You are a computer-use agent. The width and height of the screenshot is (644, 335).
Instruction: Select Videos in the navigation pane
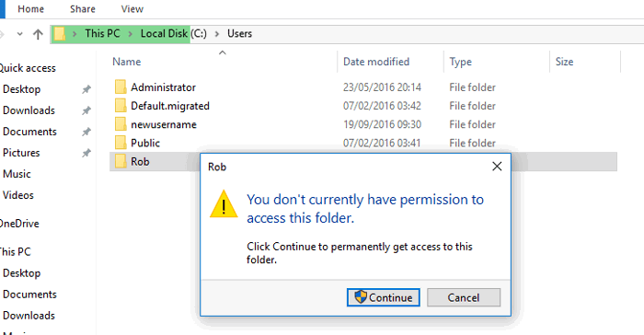click(18, 195)
